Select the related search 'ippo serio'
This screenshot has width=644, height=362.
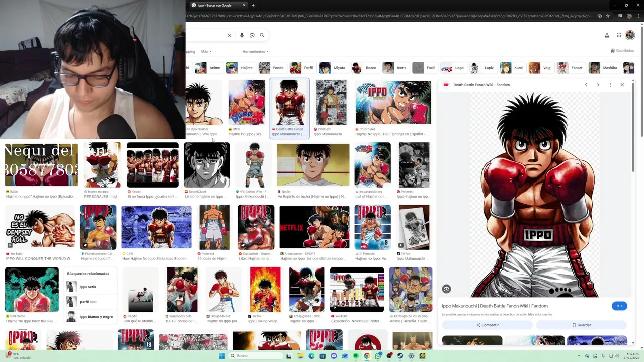click(x=90, y=287)
